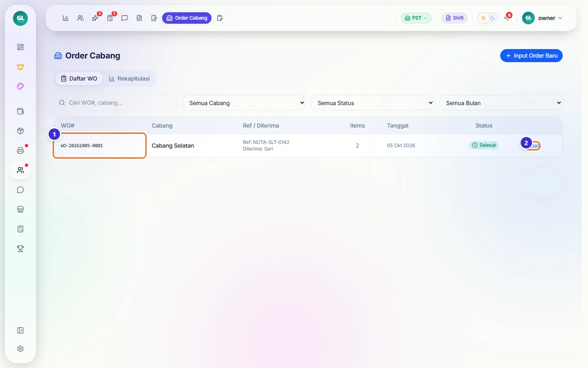Viewport: 588px width, 368px height.
Task: Click the Ref: NOTA-SLT-0142 text
Action: 266,142
